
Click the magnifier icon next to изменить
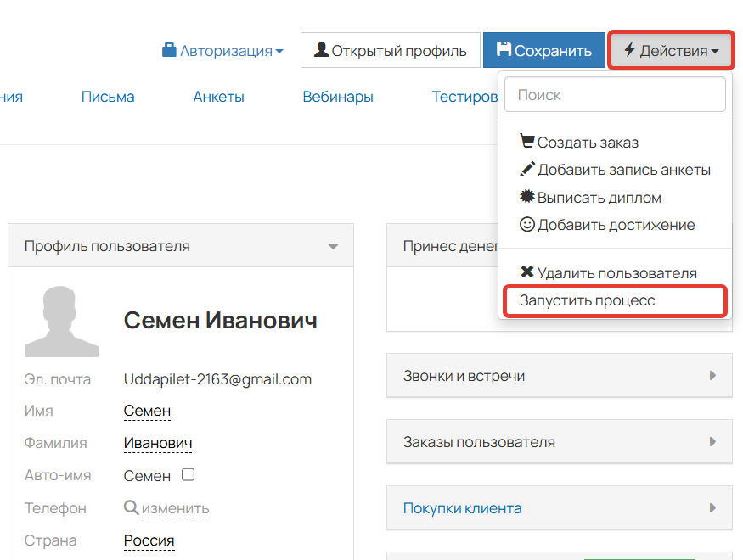coord(131,507)
